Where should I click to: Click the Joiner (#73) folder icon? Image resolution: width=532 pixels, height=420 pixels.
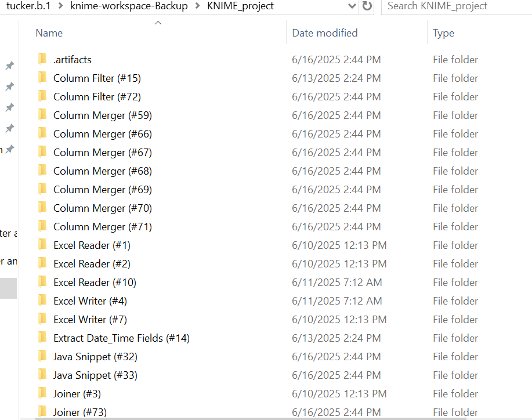[x=42, y=412]
